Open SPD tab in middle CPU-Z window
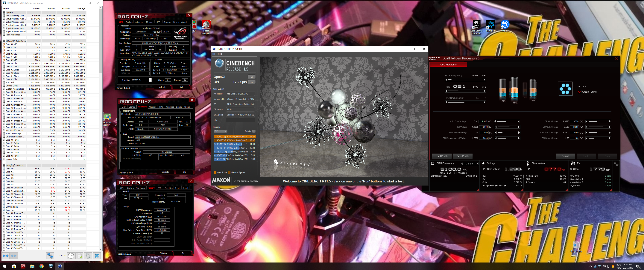Viewport: 644px width, 270px height. tap(161, 107)
